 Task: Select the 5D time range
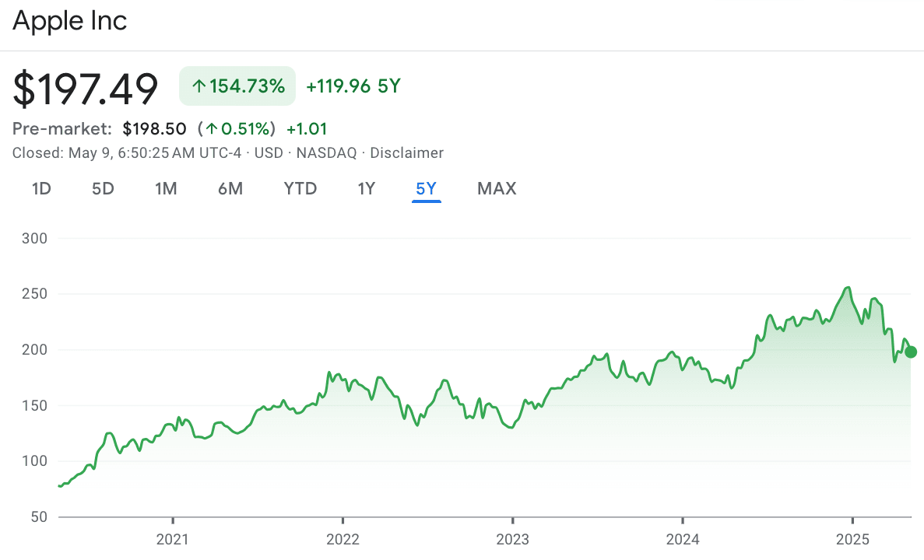[102, 188]
